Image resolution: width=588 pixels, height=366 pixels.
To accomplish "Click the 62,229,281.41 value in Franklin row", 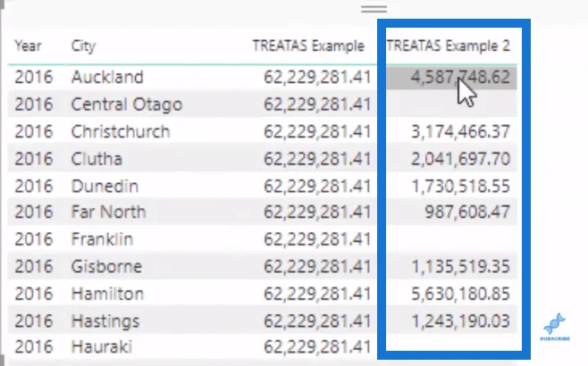I will 317,239.
